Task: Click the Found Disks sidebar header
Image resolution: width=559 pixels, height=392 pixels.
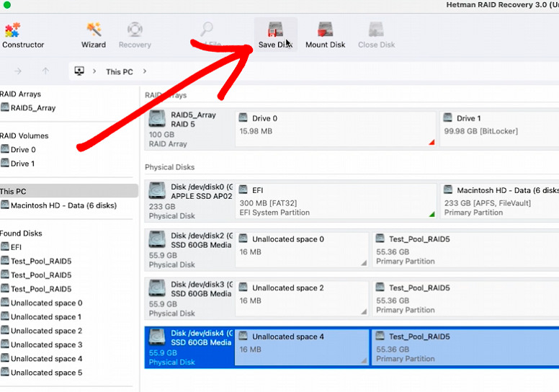Action: [21, 233]
